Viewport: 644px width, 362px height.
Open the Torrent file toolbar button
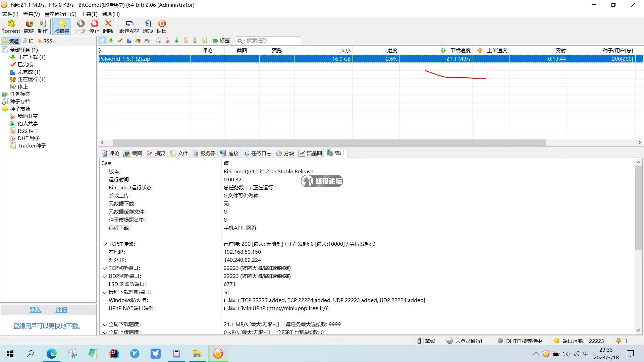[x=11, y=26]
